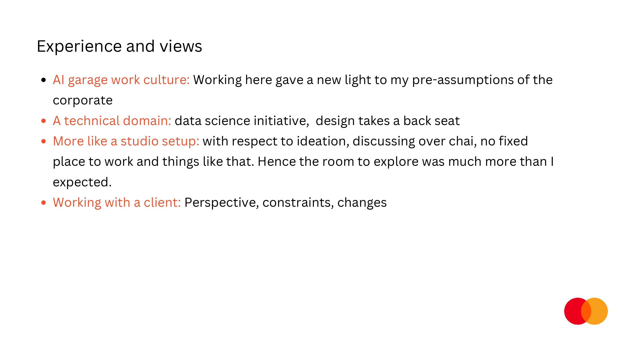Click the phrase design takes a back seat

pos(387,121)
